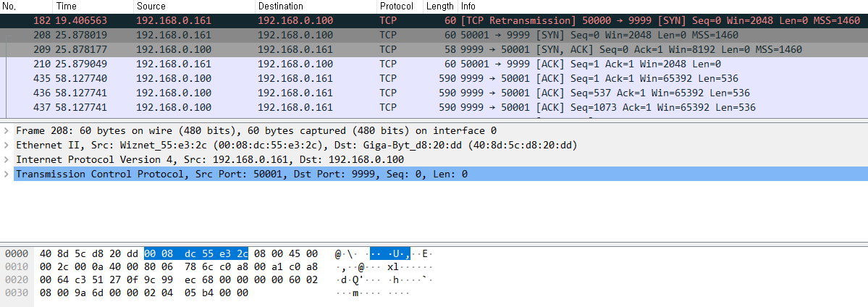Sort by the Protocol column header
868x307 pixels.
pyautogui.click(x=400, y=7)
